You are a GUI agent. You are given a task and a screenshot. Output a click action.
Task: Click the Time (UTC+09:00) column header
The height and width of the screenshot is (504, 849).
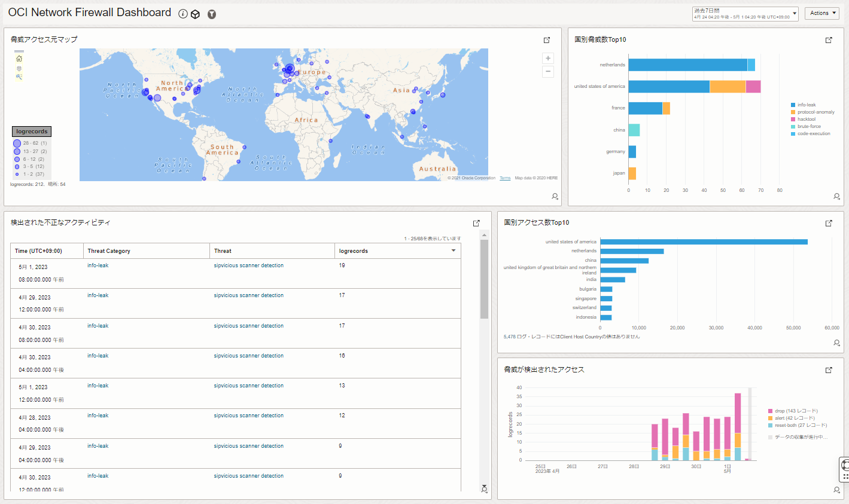tap(38, 251)
